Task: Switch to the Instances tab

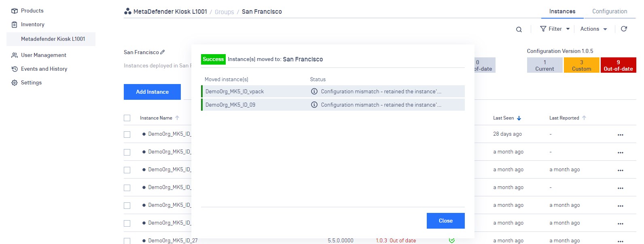Action: click(562, 11)
